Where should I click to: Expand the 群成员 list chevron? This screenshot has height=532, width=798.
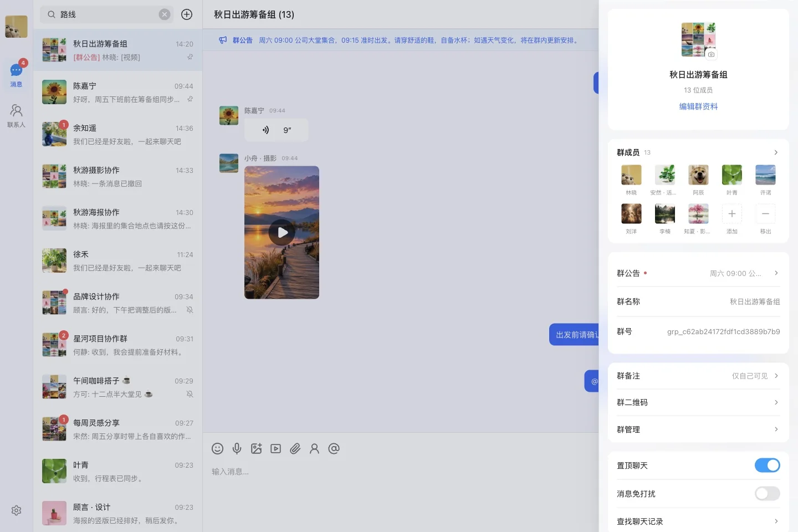pyautogui.click(x=776, y=152)
